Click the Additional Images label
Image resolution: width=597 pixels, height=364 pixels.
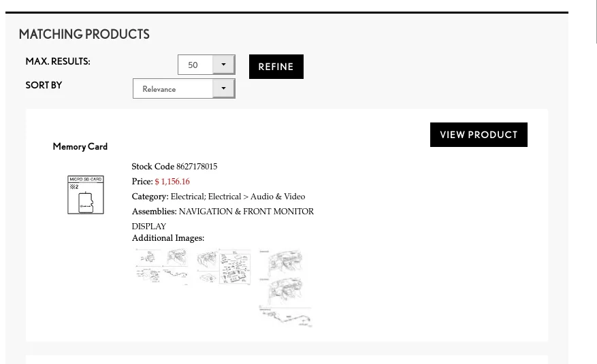[167, 238]
